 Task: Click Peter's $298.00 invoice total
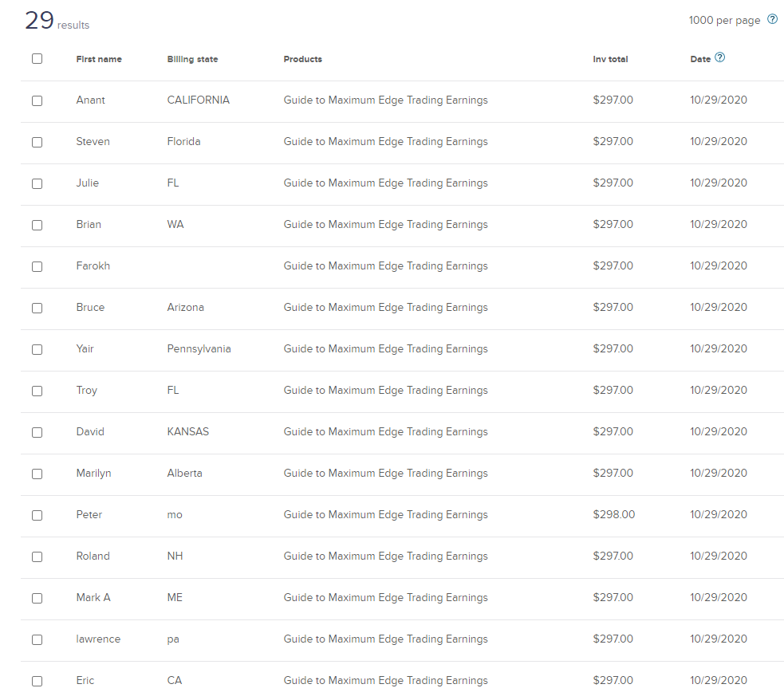[x=613, y=515]
